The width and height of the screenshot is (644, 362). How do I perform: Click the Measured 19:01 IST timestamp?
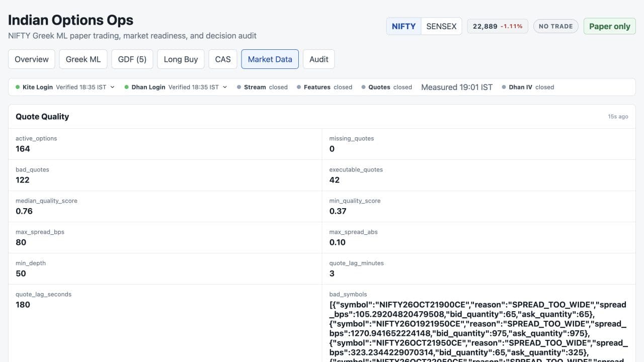click(457, 87)
